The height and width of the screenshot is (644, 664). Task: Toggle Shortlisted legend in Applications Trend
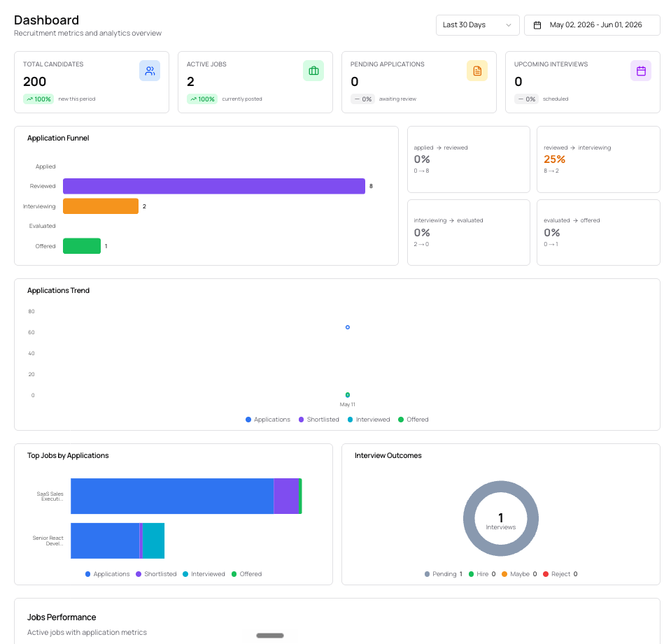point(318,420)
